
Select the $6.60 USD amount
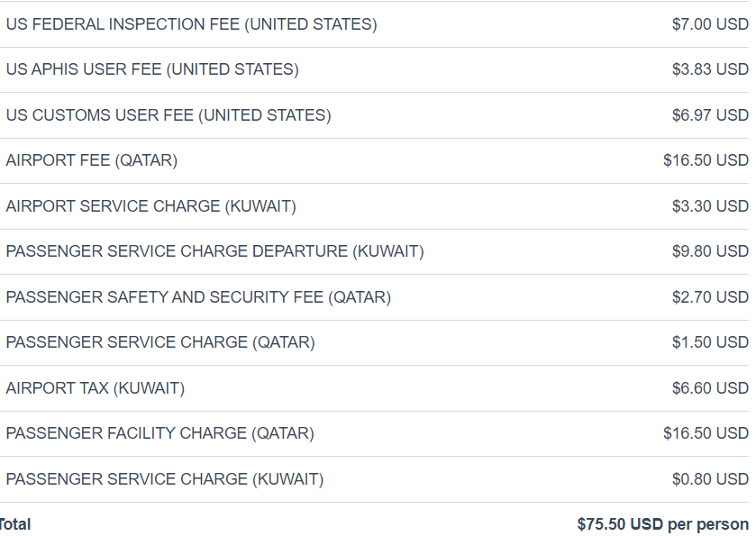tap(710, 388)
